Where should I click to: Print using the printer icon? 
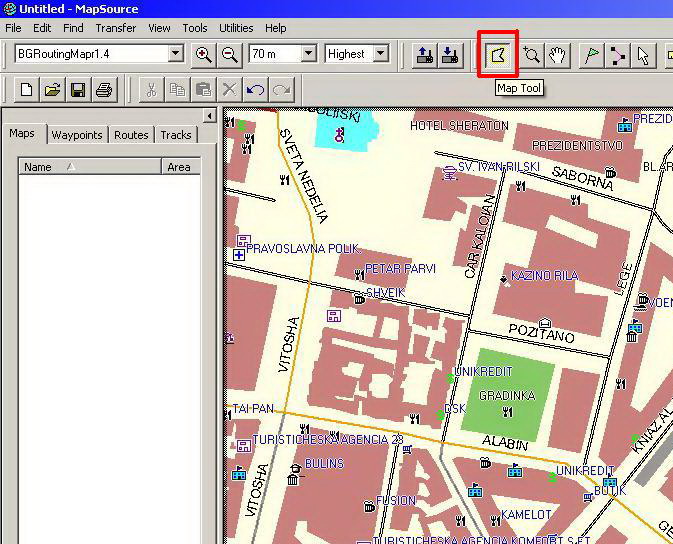click(x=104, y=90)
